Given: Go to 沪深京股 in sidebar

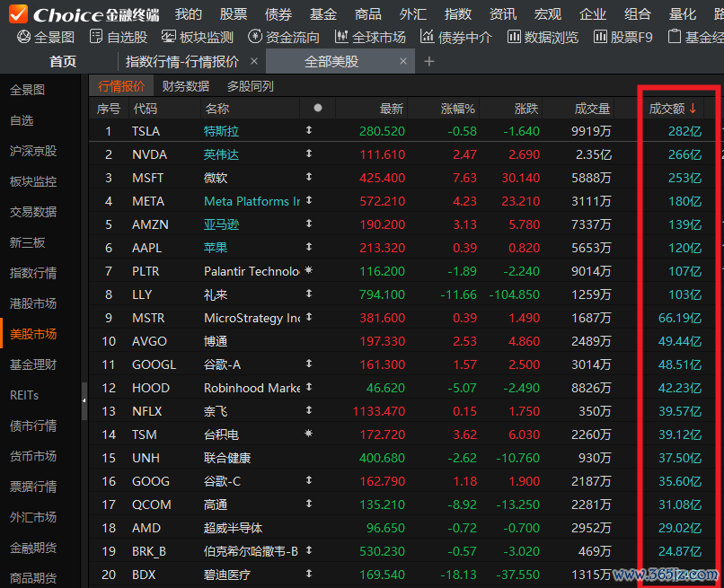Looking at the screenshot, I should (33, 151).
